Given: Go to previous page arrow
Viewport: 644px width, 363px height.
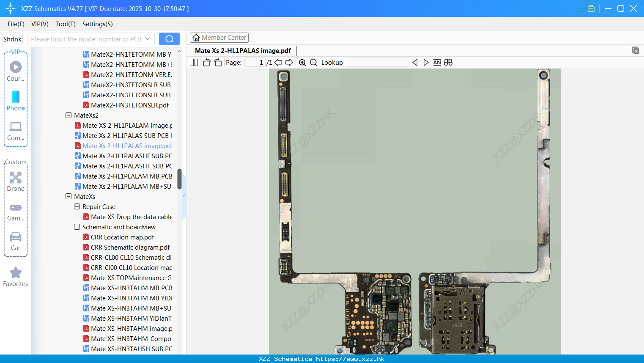Looking at the screenshot, I should 278,63.
